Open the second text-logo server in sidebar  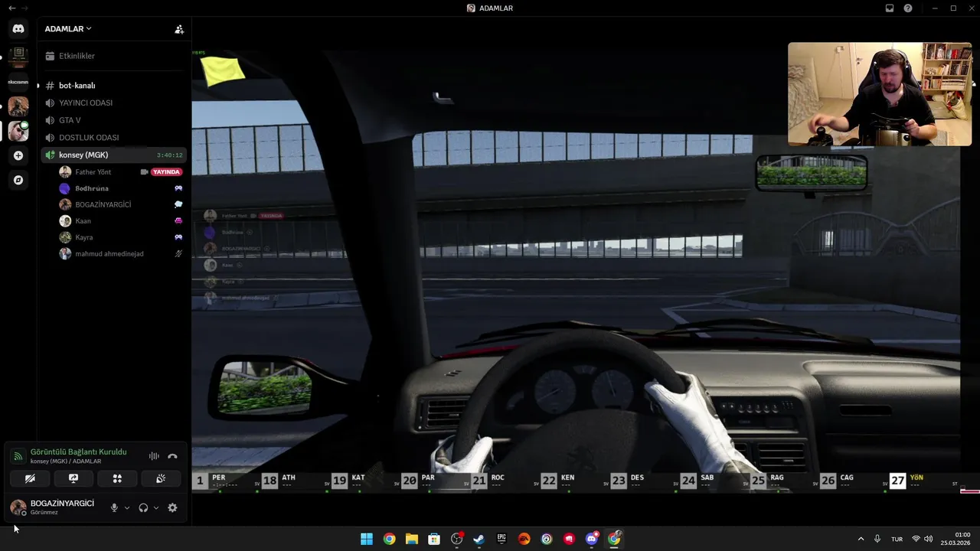(18, 81)
